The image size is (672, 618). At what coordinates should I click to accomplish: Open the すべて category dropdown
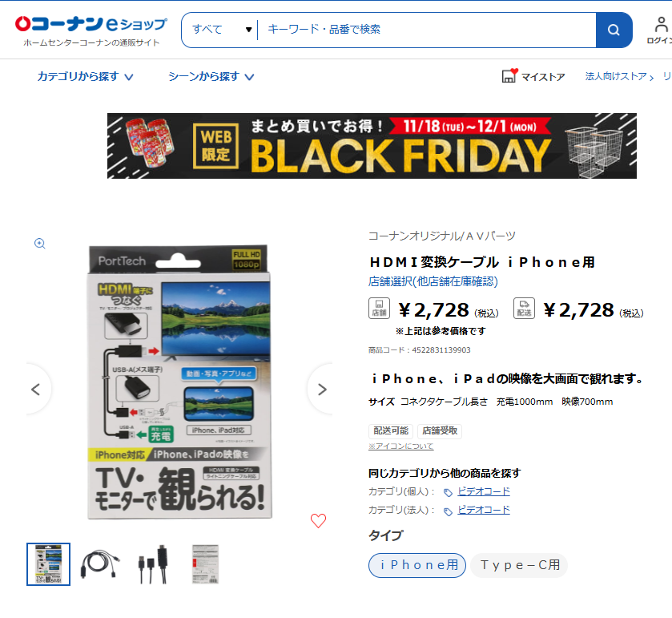coord(221,30)
